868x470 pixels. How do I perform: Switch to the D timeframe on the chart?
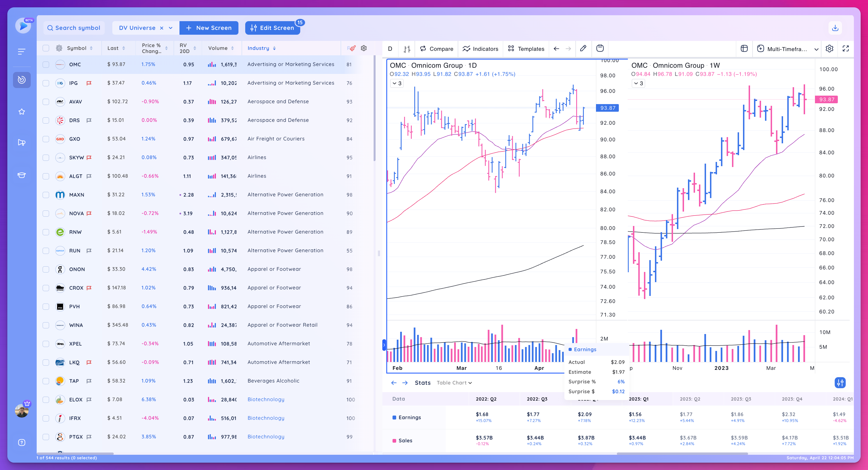click(390, 49)
